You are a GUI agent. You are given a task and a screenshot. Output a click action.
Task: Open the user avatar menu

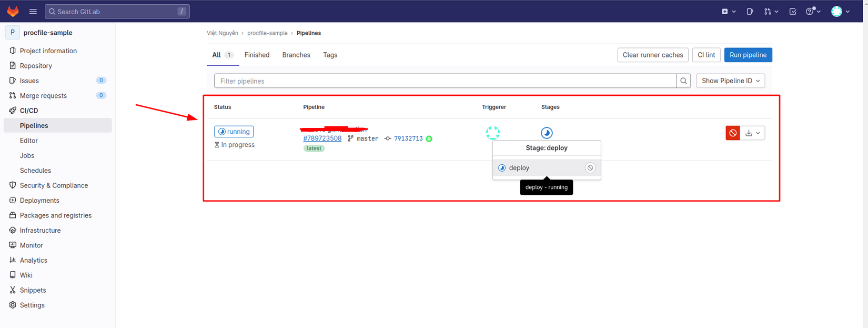click(840, 11)
